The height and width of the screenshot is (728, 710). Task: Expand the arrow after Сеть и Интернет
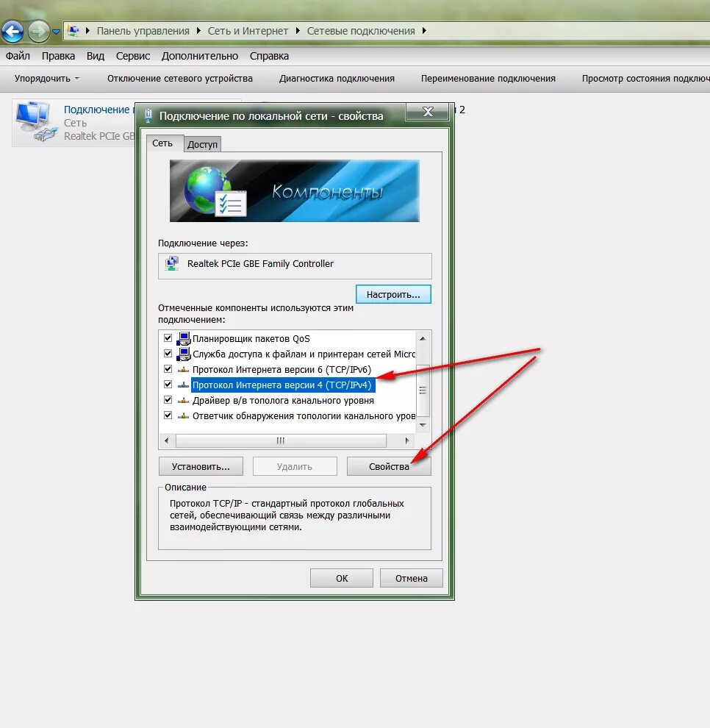298,31
